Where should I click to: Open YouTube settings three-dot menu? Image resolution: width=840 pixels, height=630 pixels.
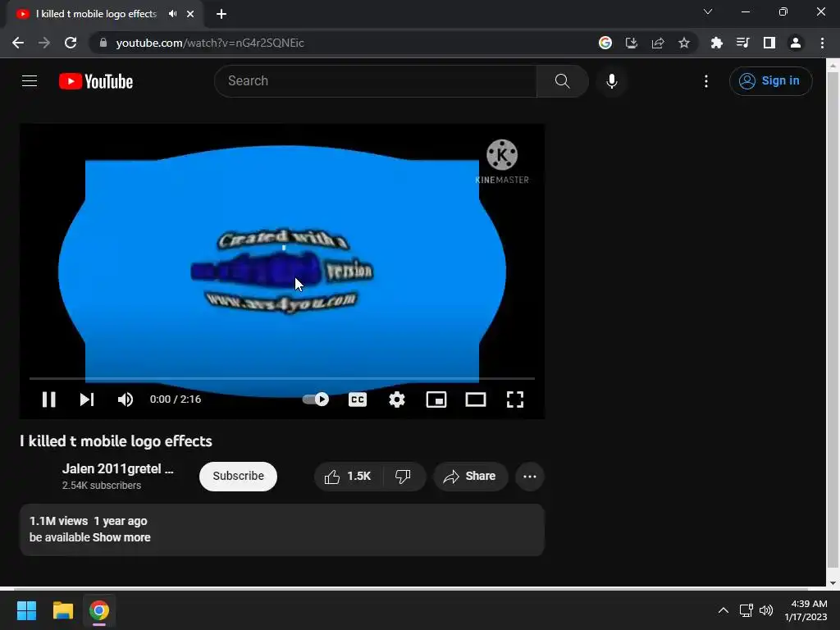coord(706,81)
